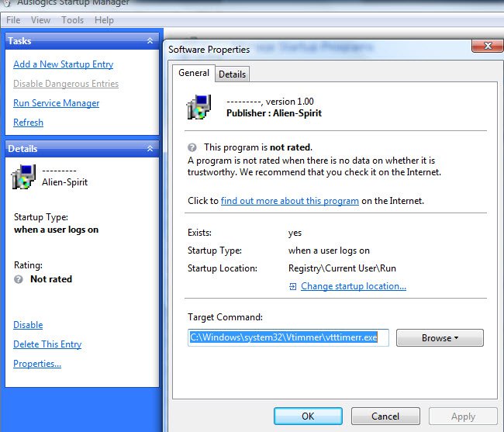Screen dimensions: 504x432
Task: Click Disable Dangerous Entries link
Action: pyautogui.click(x=66, y=84)
